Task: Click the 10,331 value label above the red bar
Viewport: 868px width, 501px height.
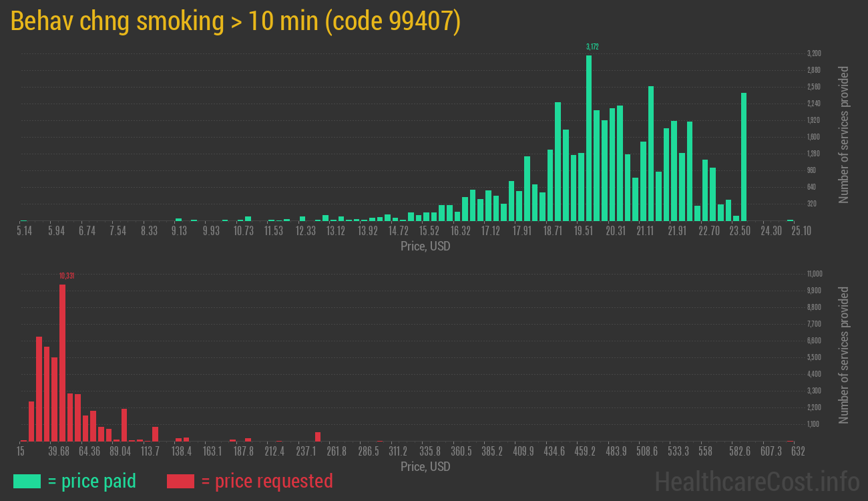Action: [66, 275]
